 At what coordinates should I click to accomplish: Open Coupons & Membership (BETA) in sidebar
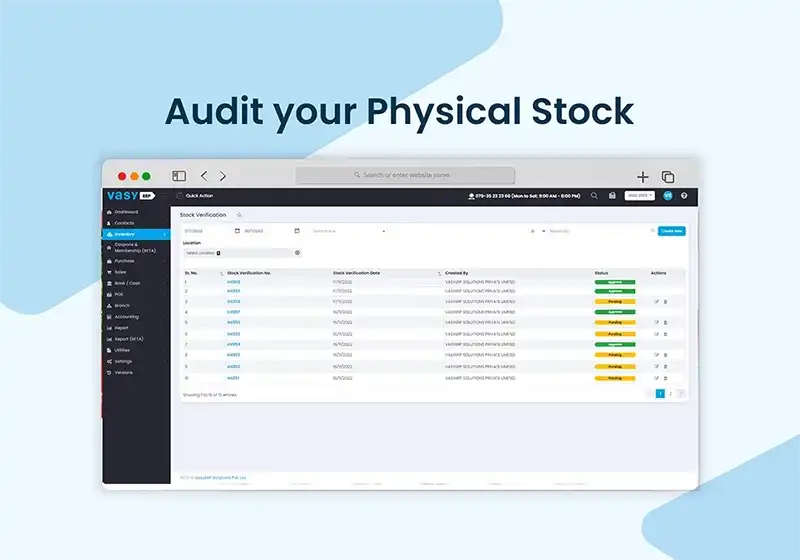click(x=136, y=248)
